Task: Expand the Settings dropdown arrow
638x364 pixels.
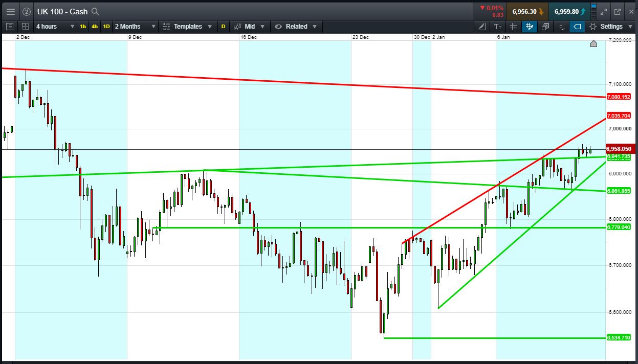Action: point(630,27)
